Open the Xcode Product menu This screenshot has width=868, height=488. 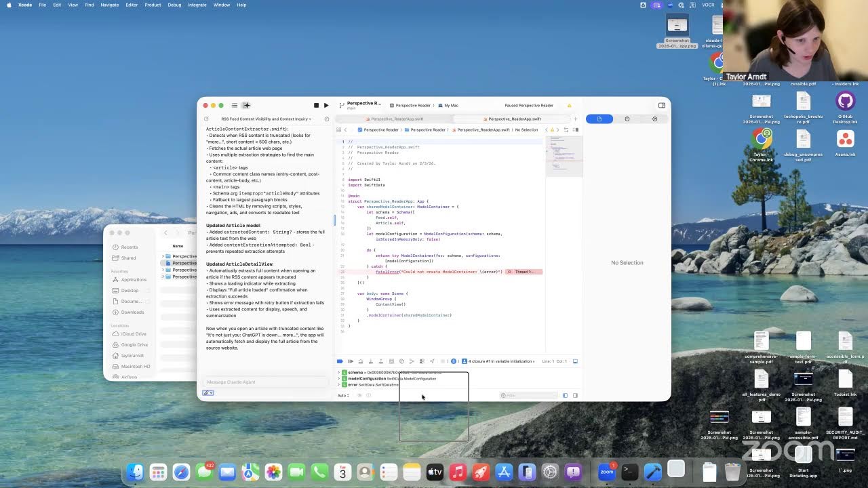[153, 5]
